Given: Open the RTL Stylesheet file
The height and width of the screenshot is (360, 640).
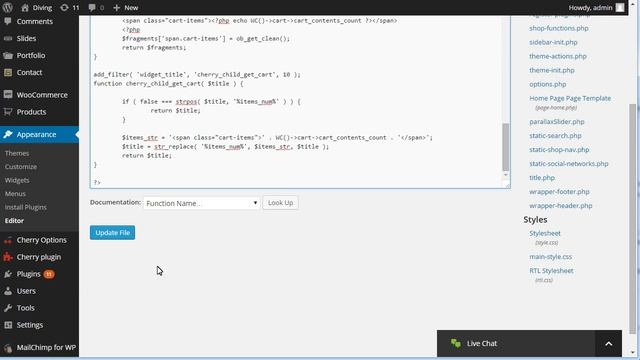Looking at the screenshot, I should [551, 271].
